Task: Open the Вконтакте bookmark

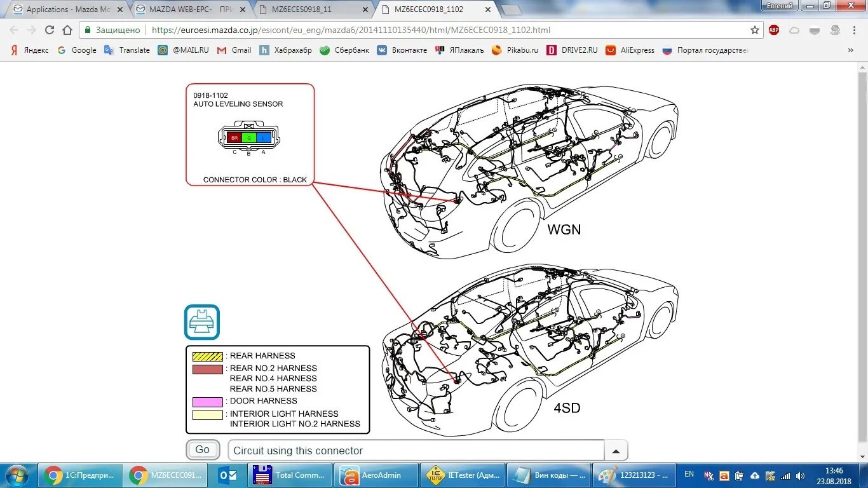Action: (x=402, y=50)
